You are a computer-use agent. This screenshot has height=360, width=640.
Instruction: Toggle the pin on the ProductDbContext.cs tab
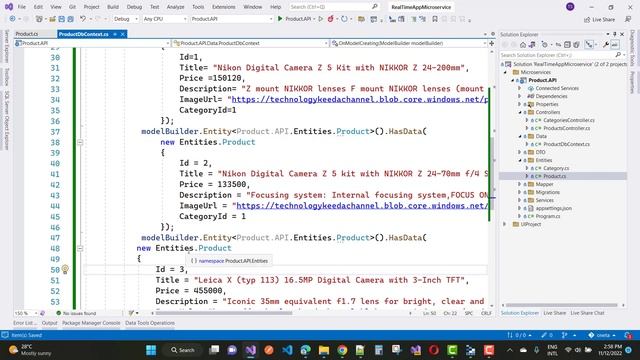coord(115,34)
